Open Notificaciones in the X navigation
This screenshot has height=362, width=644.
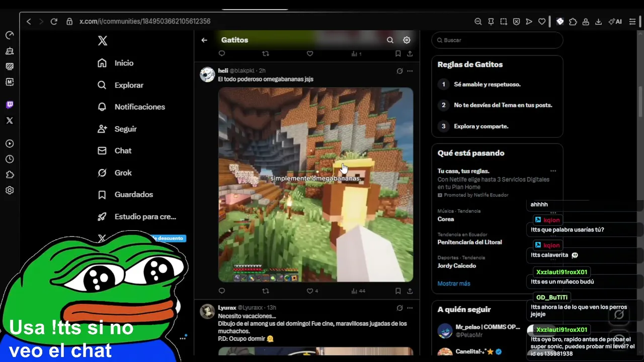tap(131, 107)
